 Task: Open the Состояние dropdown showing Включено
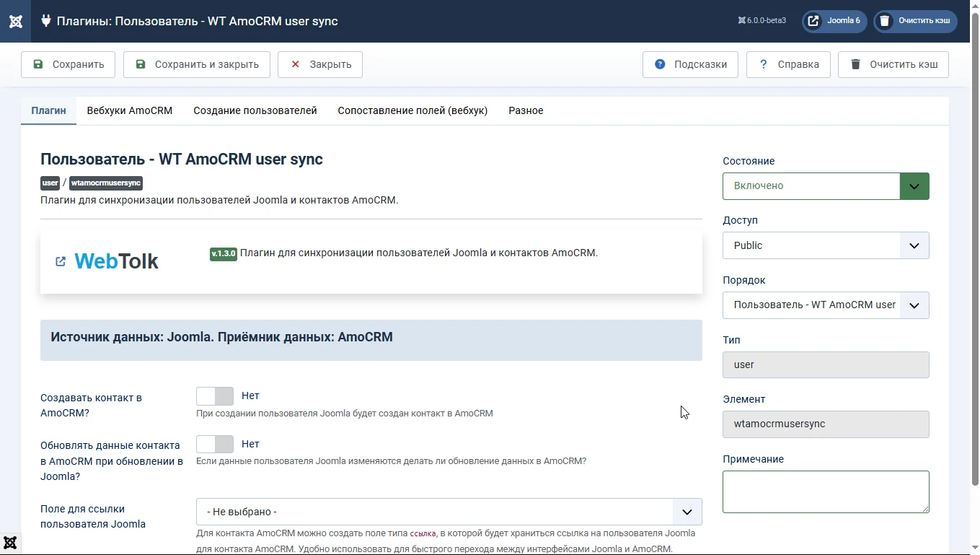tap(825, 186)
